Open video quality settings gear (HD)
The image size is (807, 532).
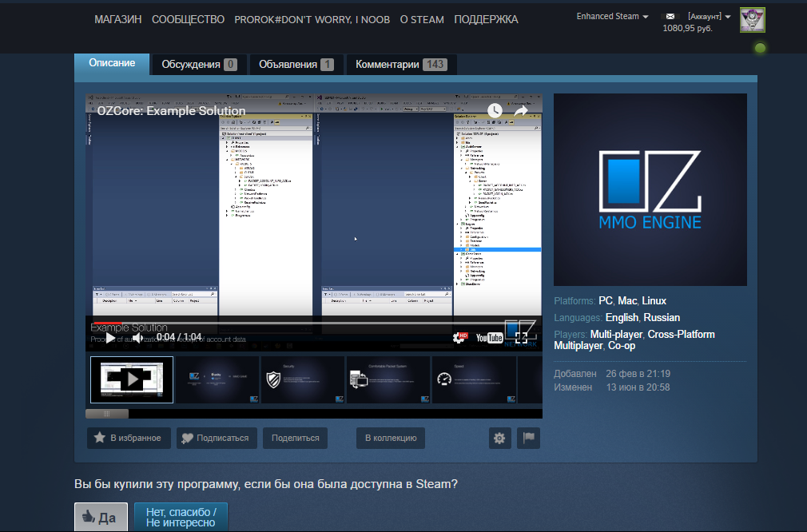pos(459,338)
